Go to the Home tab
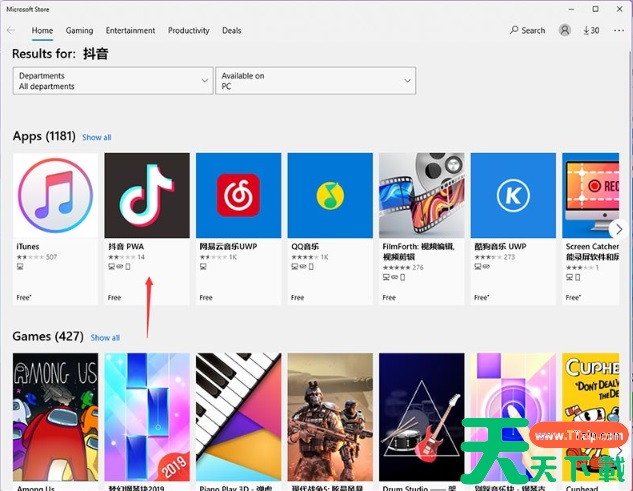Screen dimensions: 633x491 (x=42, y=30)
